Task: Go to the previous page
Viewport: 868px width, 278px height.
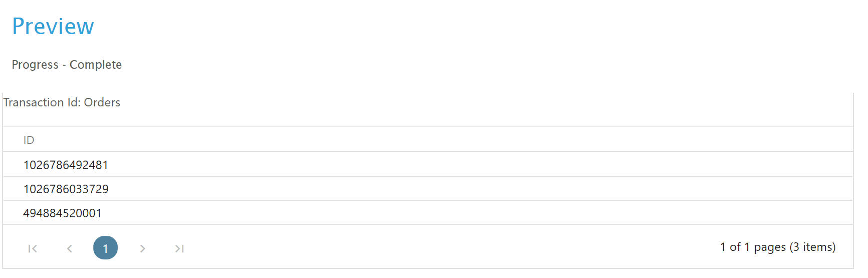Action: click(x=70, y=248)
